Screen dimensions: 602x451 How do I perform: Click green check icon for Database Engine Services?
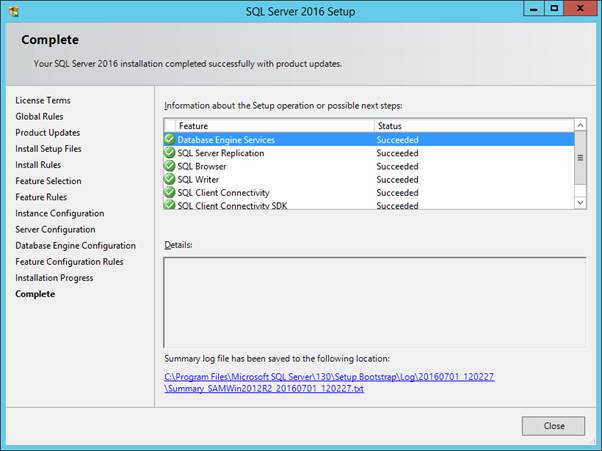(169, 139)
